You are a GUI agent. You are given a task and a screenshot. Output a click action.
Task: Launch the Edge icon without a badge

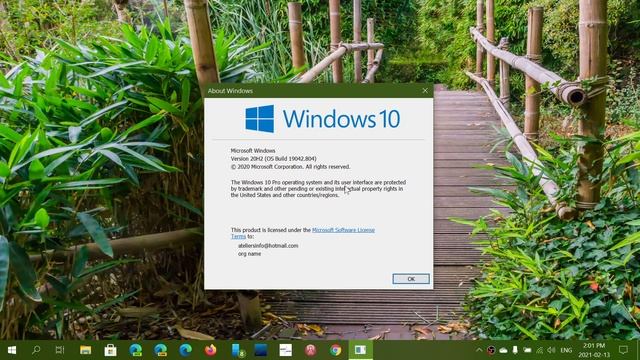point(185,350)
